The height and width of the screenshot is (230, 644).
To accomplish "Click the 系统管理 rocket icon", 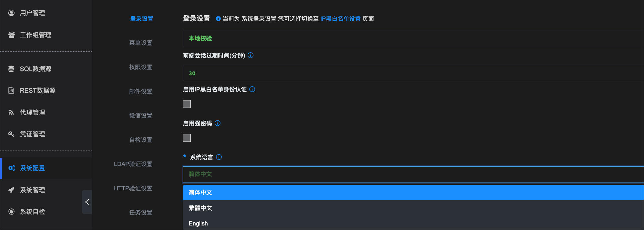I will (11, 190).
